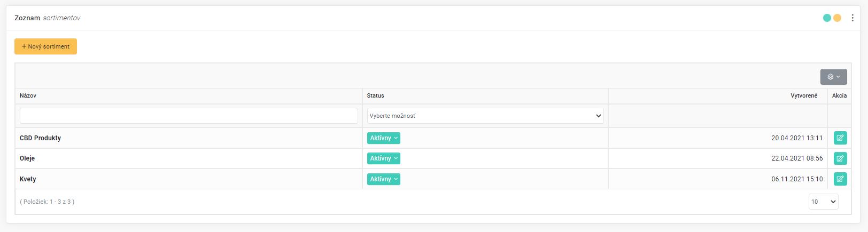Image resolution: width=868 pixels, height=232 pixels.
Task: Sort by the Názov column header
Action: [28, 96]
